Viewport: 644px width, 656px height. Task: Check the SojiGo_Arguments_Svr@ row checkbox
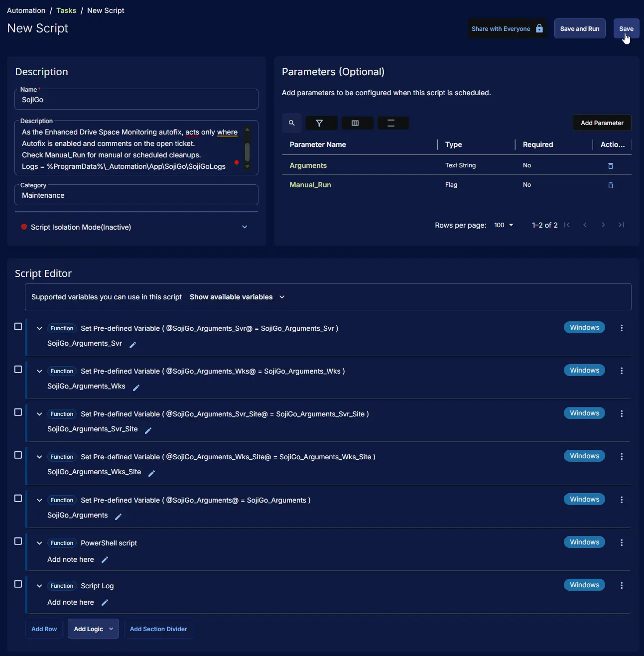click(x=18, y=327)
